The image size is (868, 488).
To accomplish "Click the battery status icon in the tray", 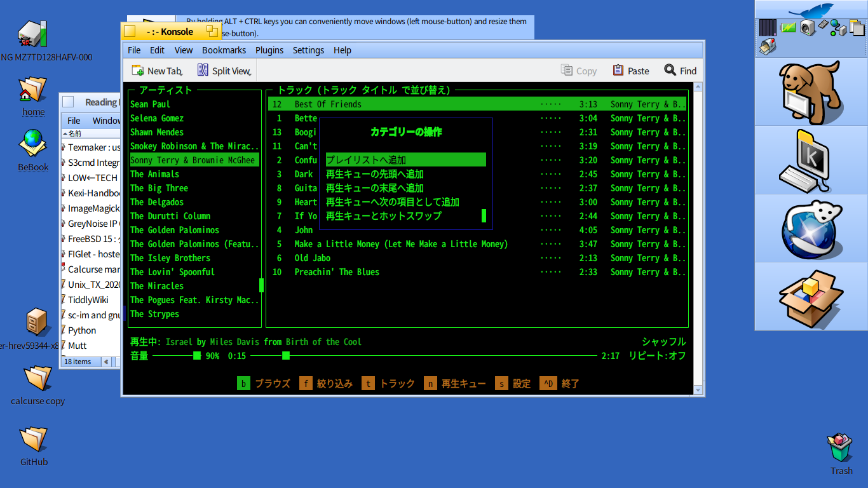I will click(788, 27).
